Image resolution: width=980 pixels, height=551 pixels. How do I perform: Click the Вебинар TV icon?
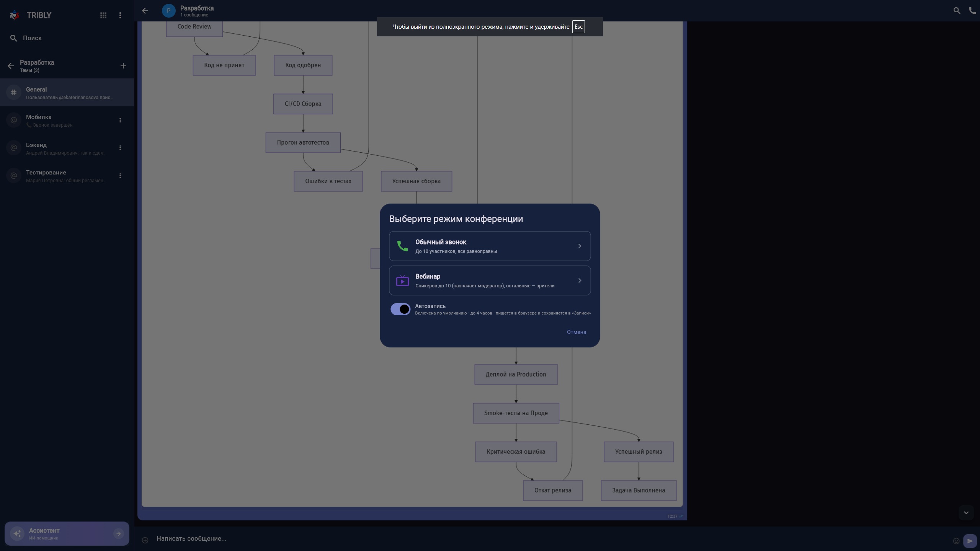[x=402, y=281]
